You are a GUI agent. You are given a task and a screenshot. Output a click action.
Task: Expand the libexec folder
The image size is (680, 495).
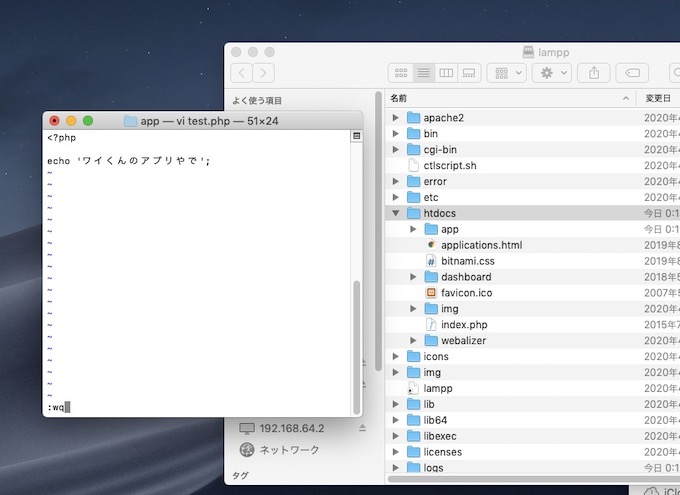(396, 436)
